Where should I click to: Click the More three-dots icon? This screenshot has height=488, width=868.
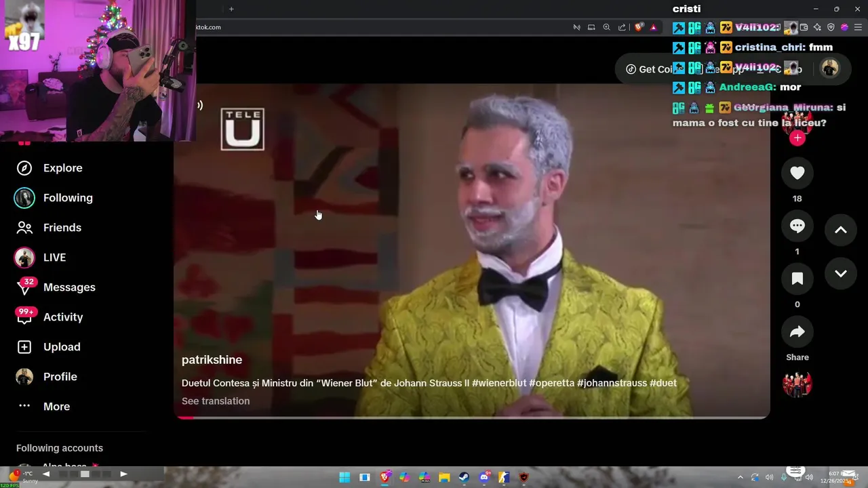[x=24, y=406]
